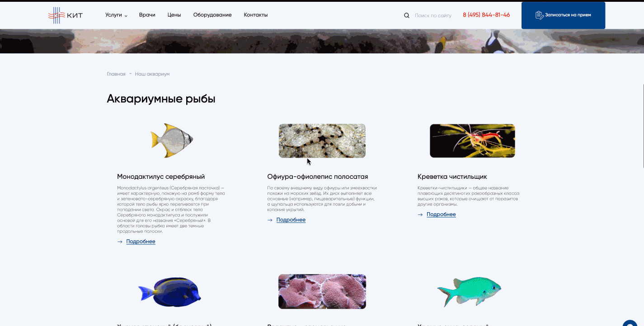Screen dimensions: 644x326
Task: Open the blue surgeonfish image
Action: pos(170,292)
